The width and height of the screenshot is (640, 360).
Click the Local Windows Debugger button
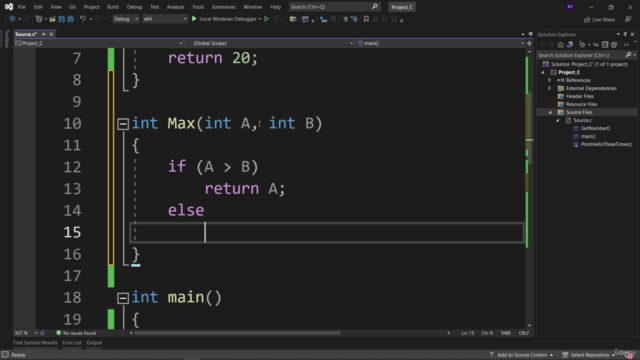(228, 19)
